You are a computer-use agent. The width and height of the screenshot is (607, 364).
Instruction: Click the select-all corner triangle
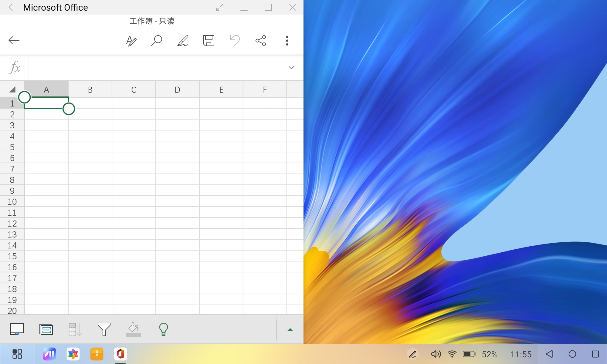click(x=12, y=89)
